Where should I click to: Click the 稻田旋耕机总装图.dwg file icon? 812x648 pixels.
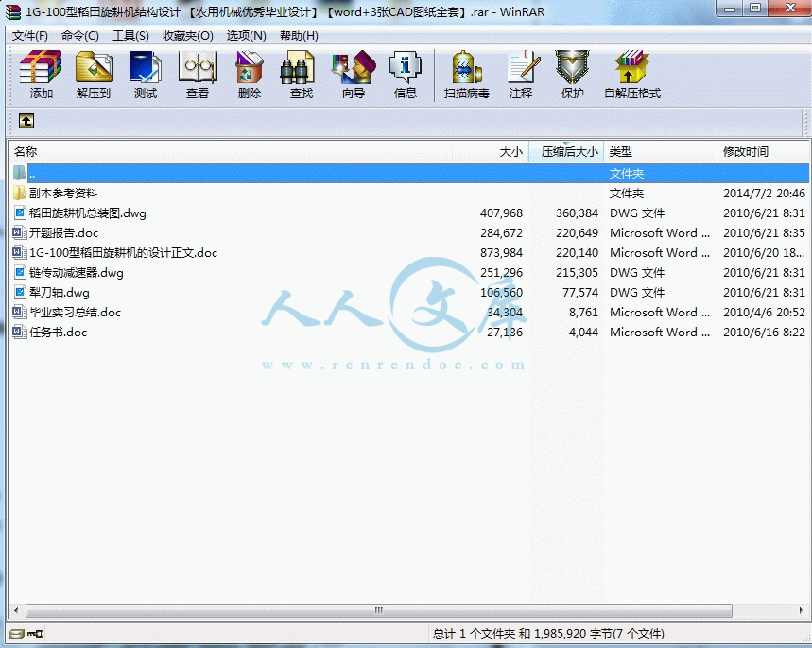(x=20, y=213)
